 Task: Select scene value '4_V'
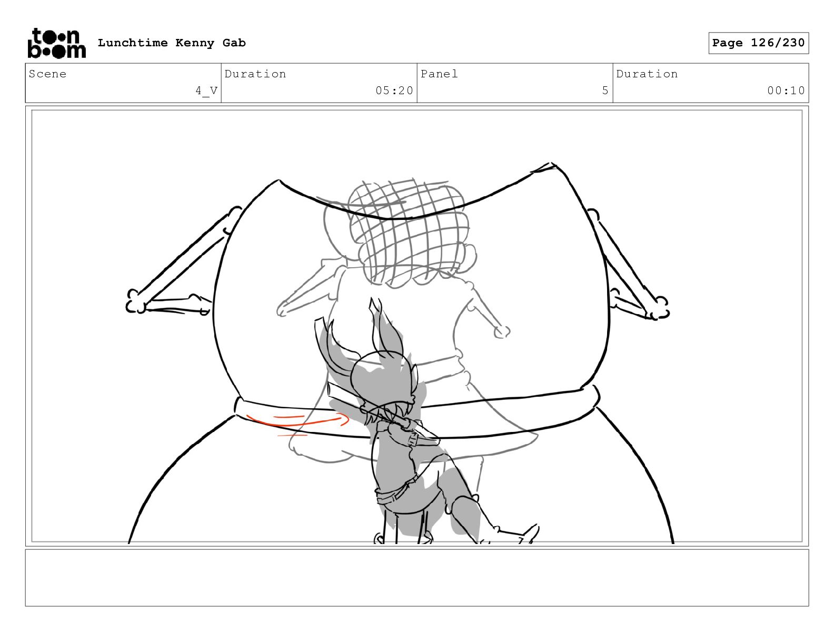206,91
